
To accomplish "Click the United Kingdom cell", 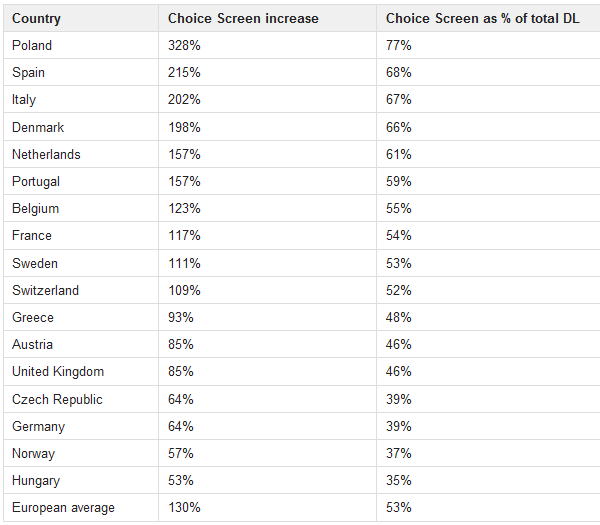I will click(x=58, y=371).
